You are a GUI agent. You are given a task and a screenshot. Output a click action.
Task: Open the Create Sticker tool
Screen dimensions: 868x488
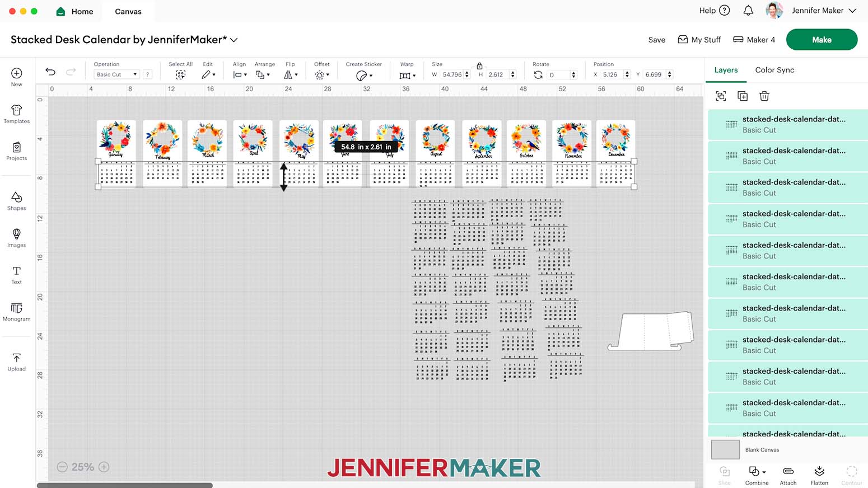tap(364, 75)
